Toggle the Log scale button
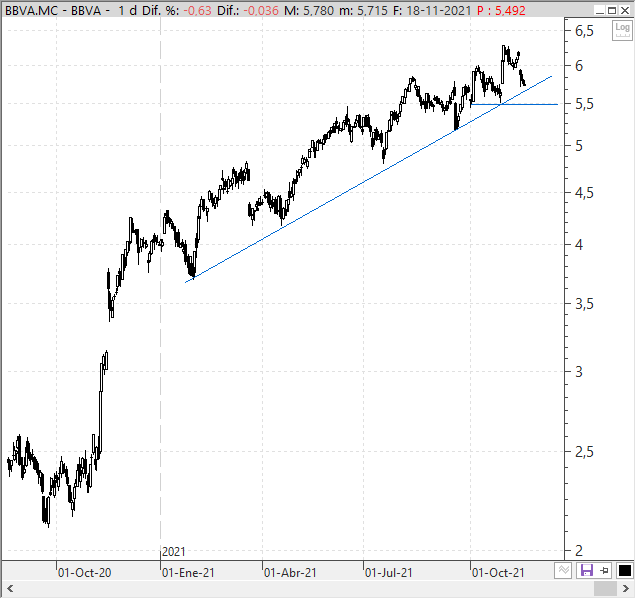 point(622,31)
